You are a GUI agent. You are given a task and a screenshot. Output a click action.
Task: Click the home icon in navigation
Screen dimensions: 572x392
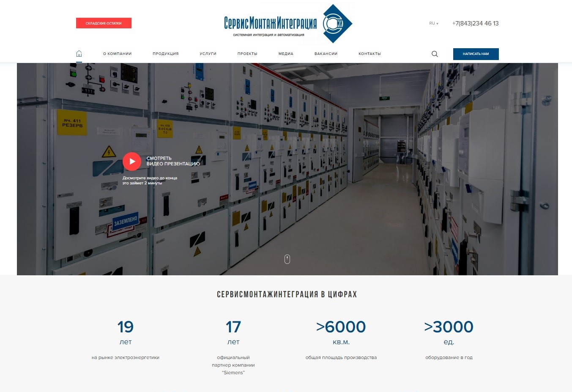click(x=79, y=54)
